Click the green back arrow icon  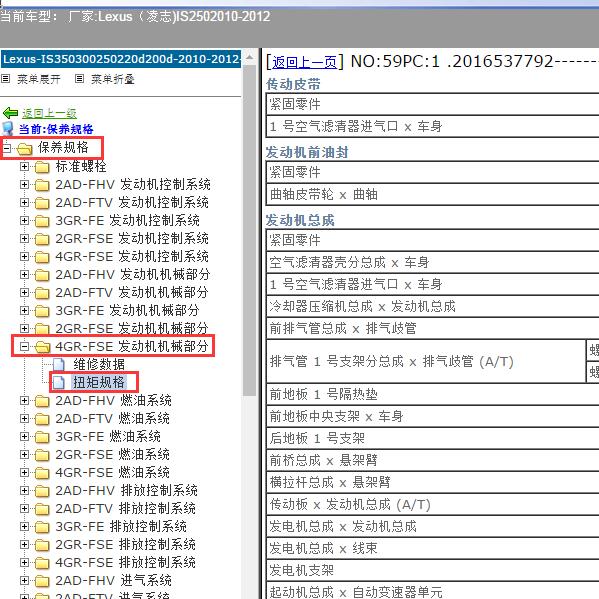10,113
